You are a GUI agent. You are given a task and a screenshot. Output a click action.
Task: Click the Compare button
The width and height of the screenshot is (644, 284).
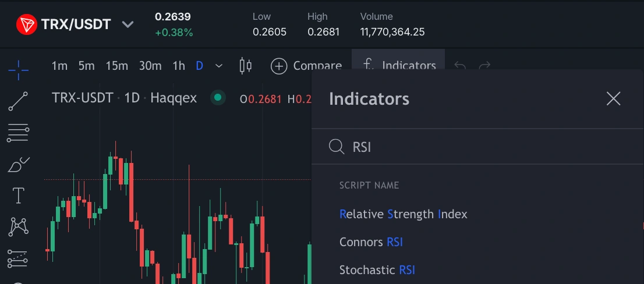pyautogui.click(x=306, y=66)
